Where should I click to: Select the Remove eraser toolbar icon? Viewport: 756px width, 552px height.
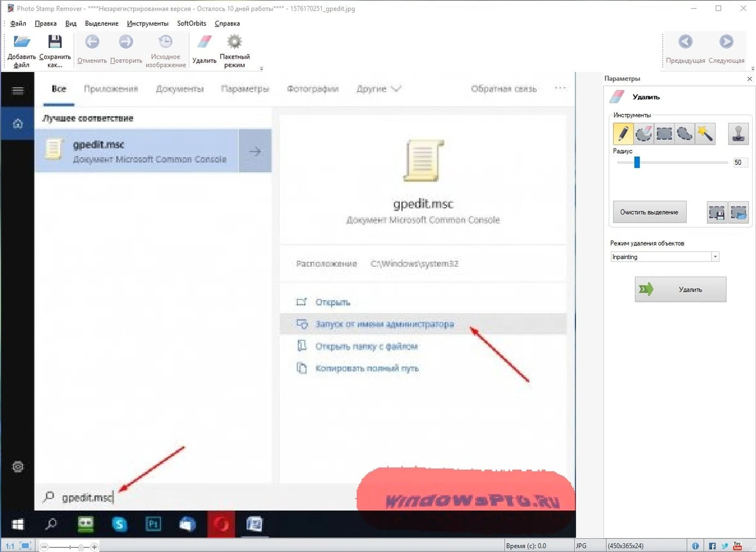(205, 42)
